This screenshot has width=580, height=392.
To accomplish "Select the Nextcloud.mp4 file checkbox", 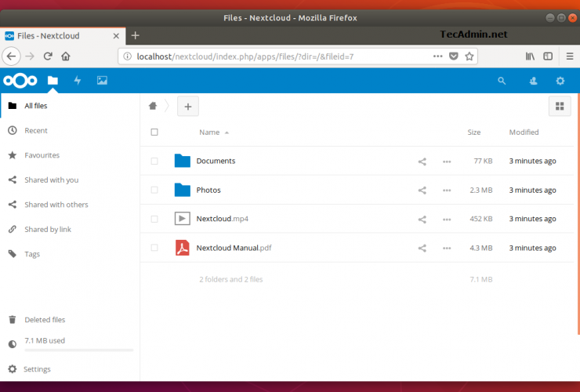I will [x=154, y=220].
